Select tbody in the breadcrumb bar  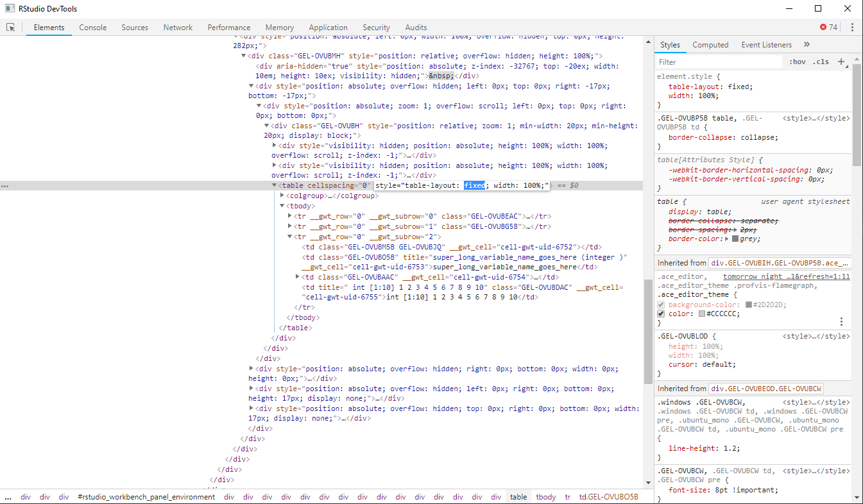545,496
